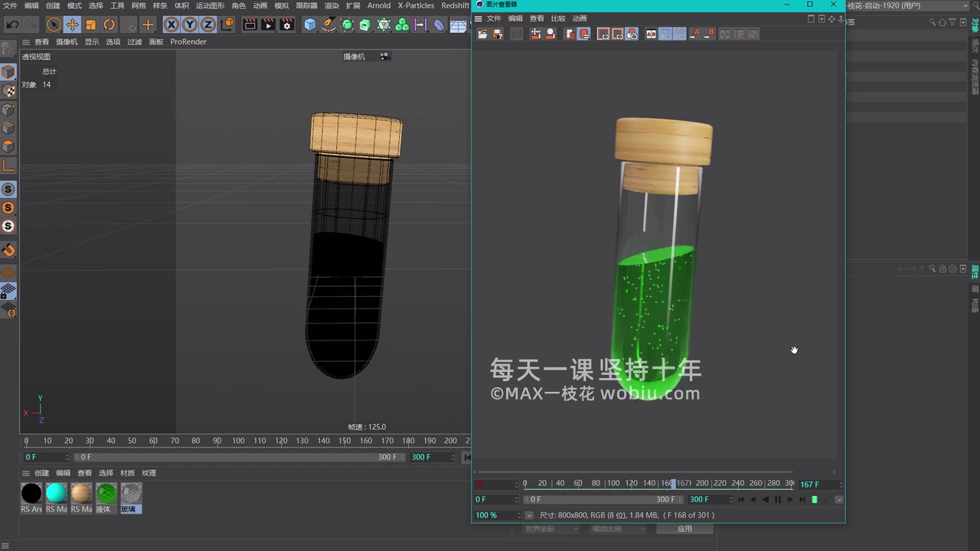
Task: Click frame 240 on Picture Viewer timeline
Action: [737, 484]
